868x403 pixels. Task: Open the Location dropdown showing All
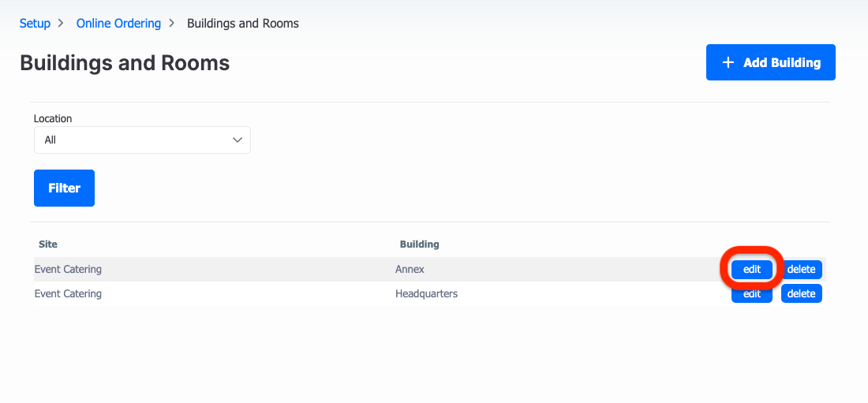click(x=142, y=140)
